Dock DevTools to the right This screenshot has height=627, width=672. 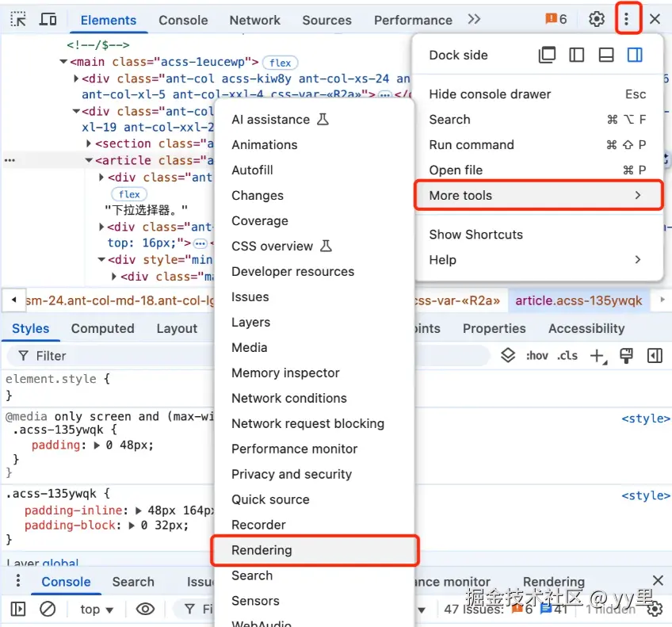(635, 55)
